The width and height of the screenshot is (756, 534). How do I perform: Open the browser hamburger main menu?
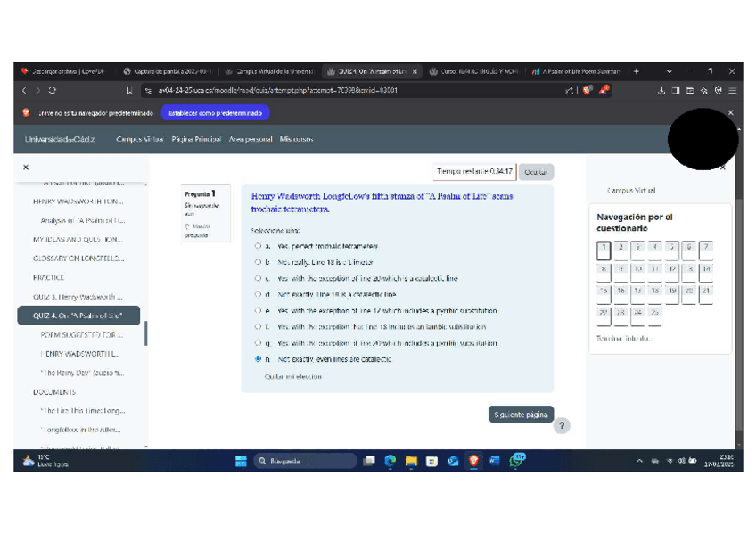(x=732, y=90)
